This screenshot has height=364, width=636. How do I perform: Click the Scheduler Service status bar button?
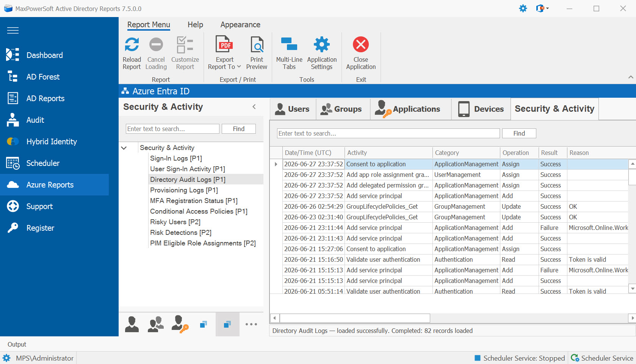603,358
